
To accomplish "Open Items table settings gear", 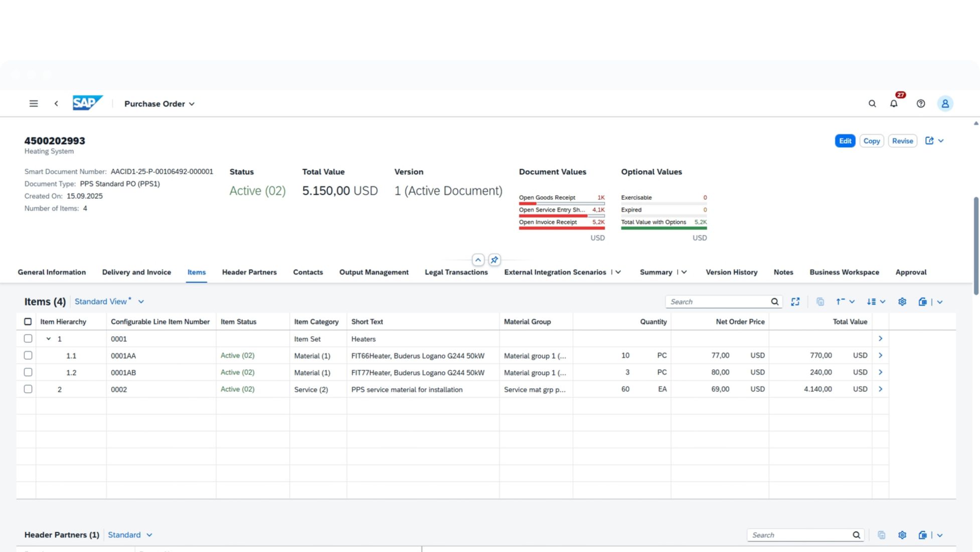I will click(x=902, y=302).
